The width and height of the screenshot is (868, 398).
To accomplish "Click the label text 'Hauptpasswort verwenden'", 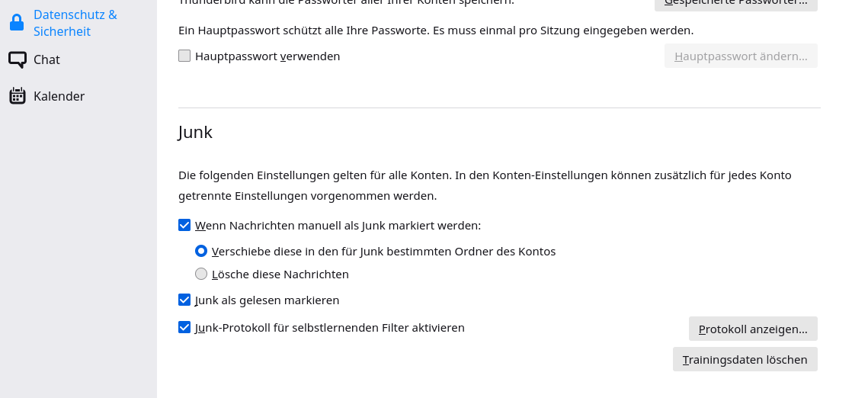I will (x=267, y=56).
